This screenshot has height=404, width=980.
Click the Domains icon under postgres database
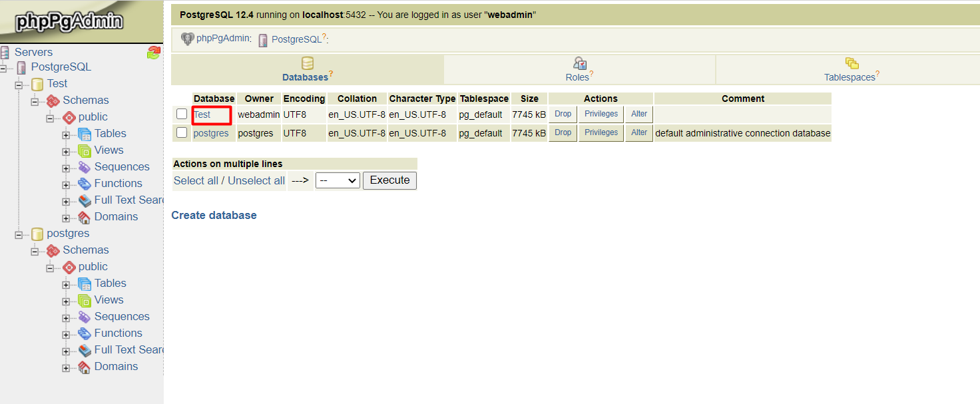coord(85,367)
